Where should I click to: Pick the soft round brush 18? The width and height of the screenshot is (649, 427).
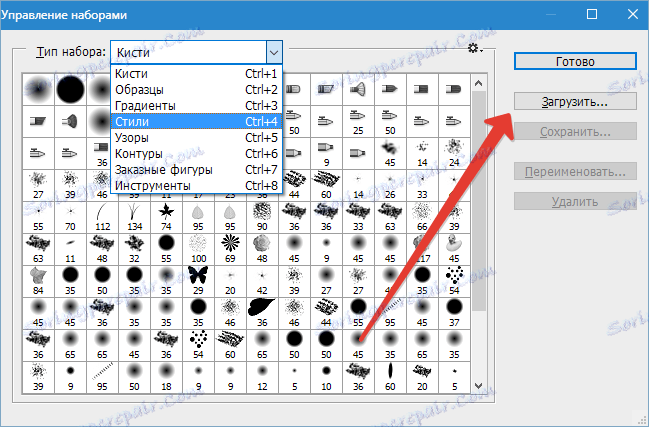click(166, 378)
